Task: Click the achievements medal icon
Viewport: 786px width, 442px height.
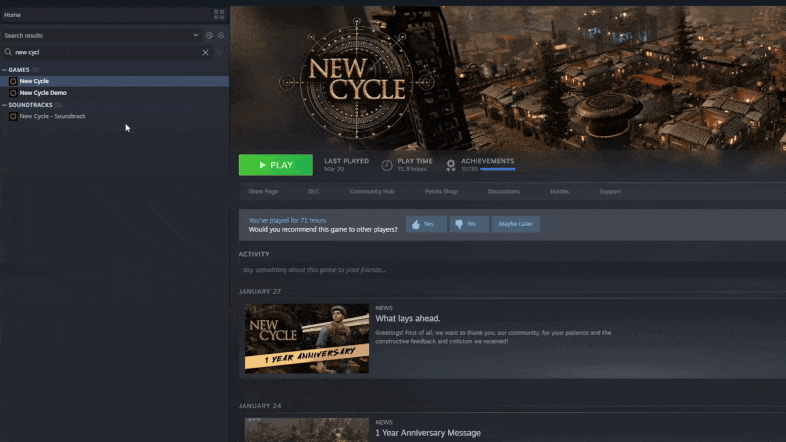Action: coord(451,165)
